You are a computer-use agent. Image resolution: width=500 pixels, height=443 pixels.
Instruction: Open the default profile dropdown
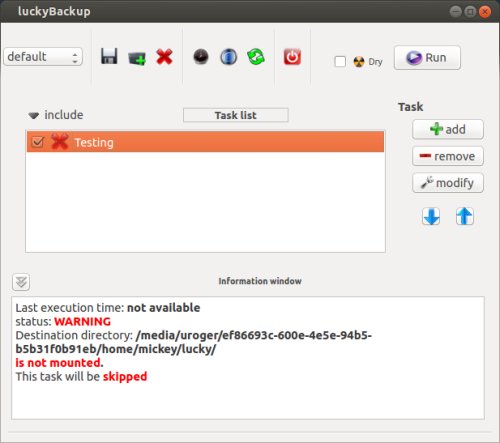tap(43, 57)
